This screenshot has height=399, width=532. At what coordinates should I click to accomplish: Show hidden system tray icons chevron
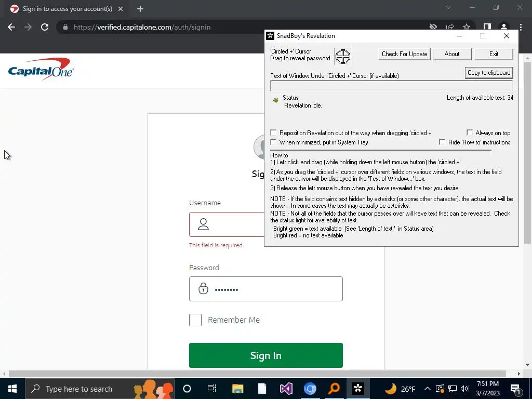click(x=428, y=389)
